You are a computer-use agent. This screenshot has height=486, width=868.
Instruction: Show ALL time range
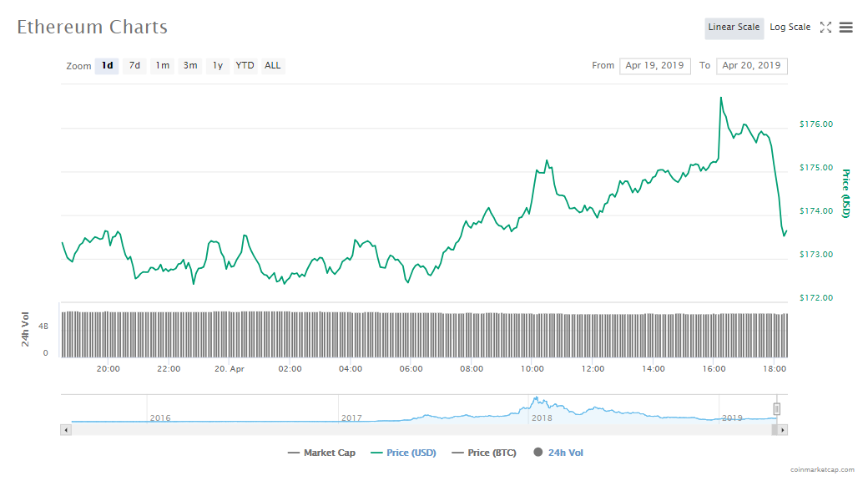coord(273,66)
